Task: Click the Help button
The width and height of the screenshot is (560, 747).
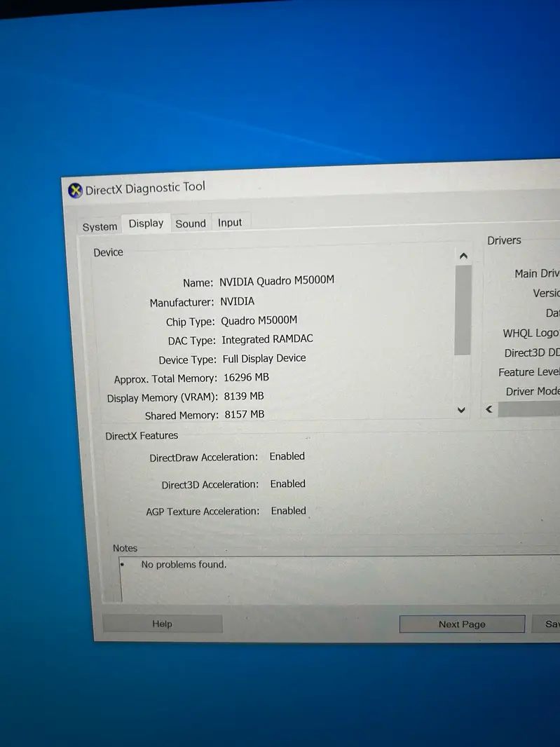Action: (162, 624)
